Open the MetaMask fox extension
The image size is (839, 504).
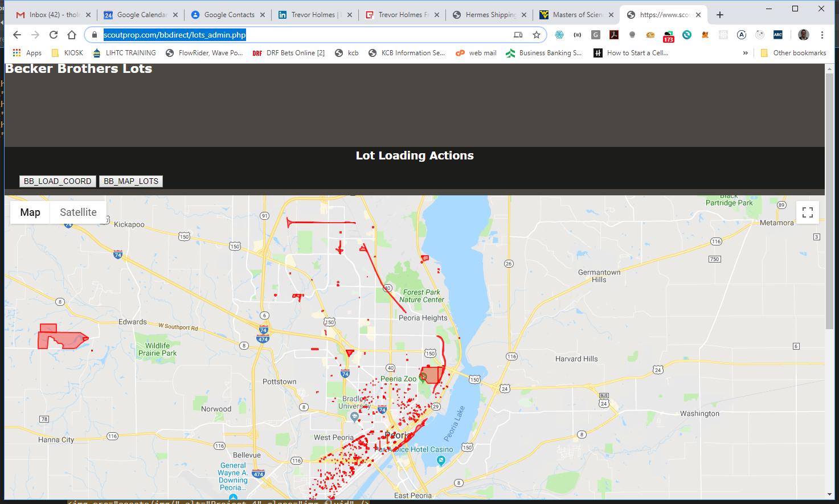pyautogui.click(x=705, y=35)
